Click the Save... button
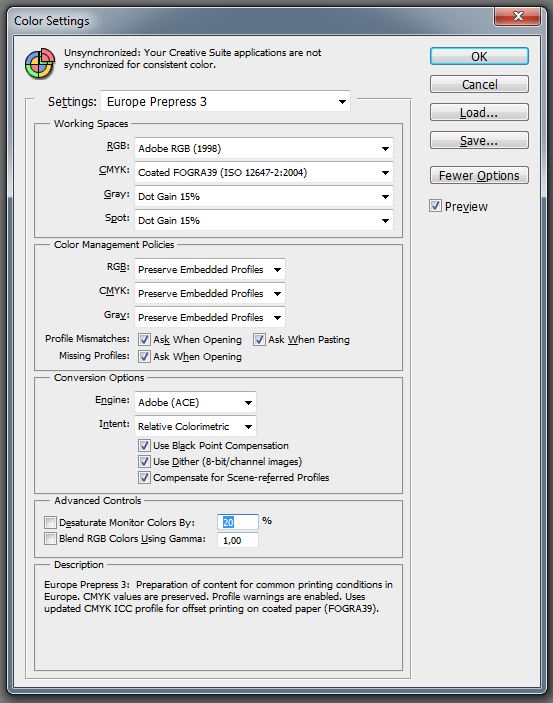Screen dimensions: 553x703 (x=479, y=141)
